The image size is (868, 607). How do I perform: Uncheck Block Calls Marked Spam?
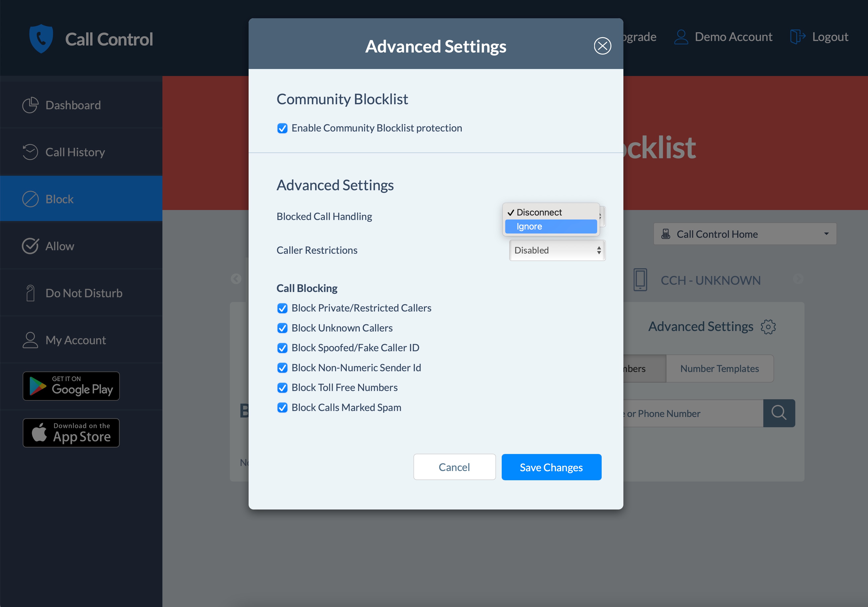[x=282, y=408]
